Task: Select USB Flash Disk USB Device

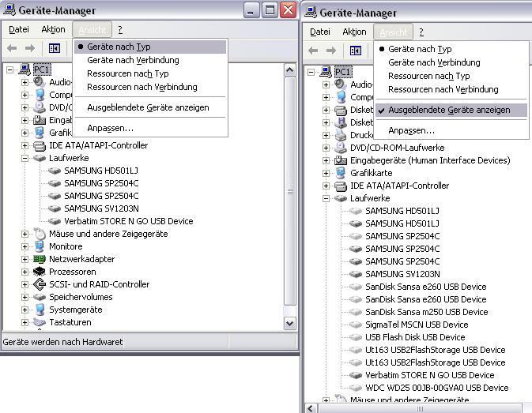Action: tap(415, 337)
